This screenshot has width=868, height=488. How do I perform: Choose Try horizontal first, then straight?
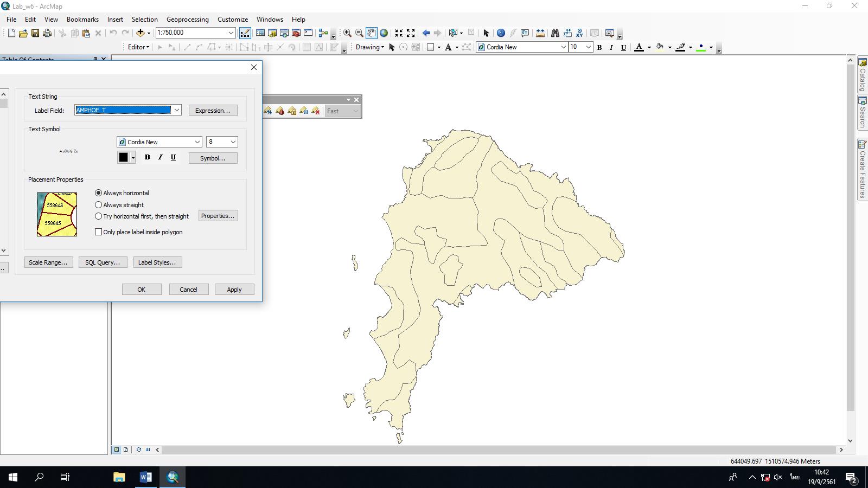98,216
